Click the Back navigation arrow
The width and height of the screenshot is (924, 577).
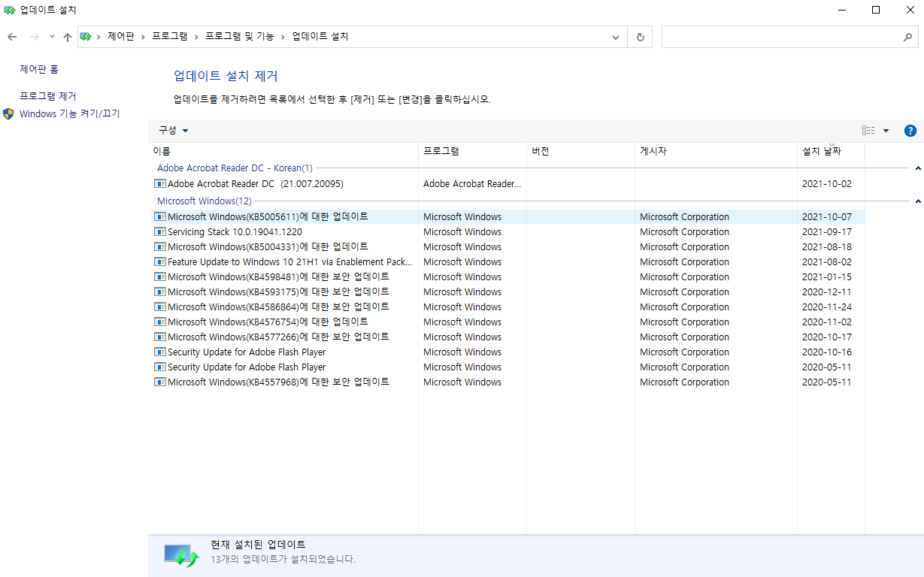tap(12, 37)
